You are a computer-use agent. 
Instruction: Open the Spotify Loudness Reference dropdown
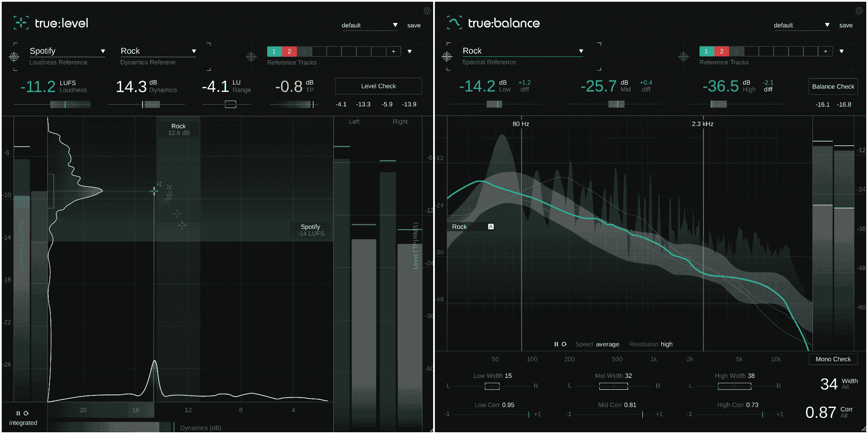[67, 51]
